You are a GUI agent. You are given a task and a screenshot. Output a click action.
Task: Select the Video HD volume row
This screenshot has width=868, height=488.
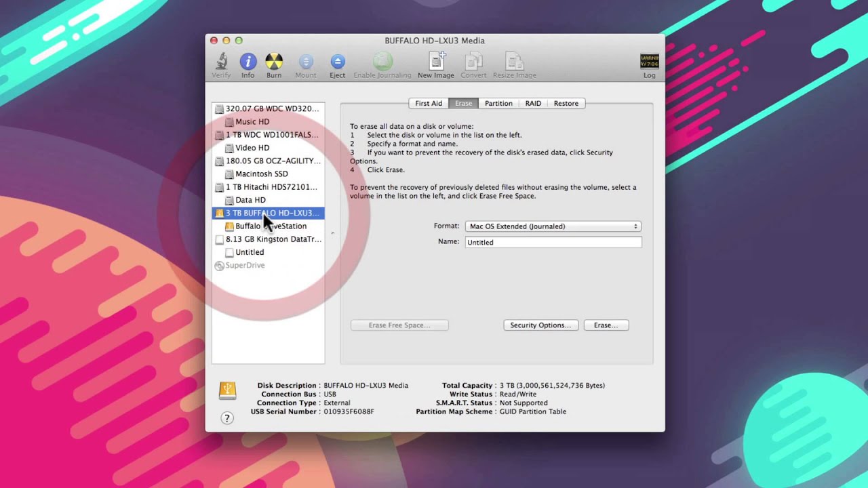click(x=269, y=148)
